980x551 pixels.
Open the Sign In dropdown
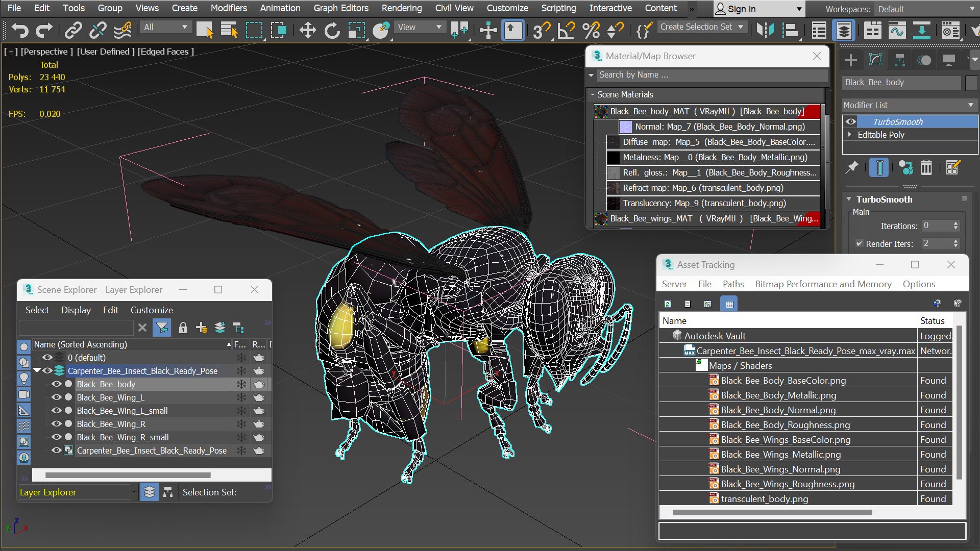click(x=759, y=9)
